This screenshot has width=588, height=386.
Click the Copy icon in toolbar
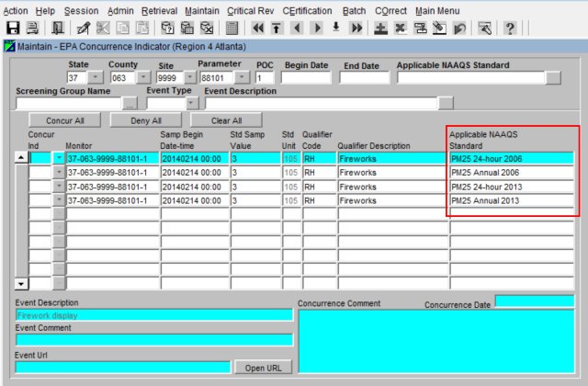(x=122, y=28)
